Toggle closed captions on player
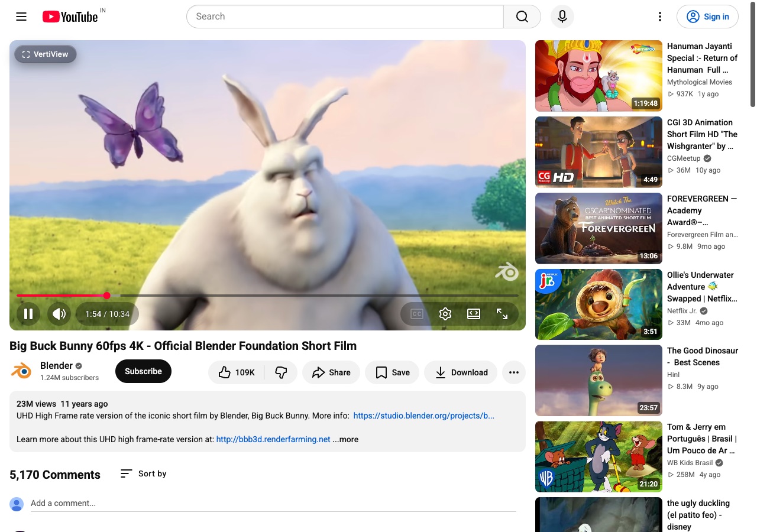The height and width of the screenshot is (532, 757). [417, 314]
